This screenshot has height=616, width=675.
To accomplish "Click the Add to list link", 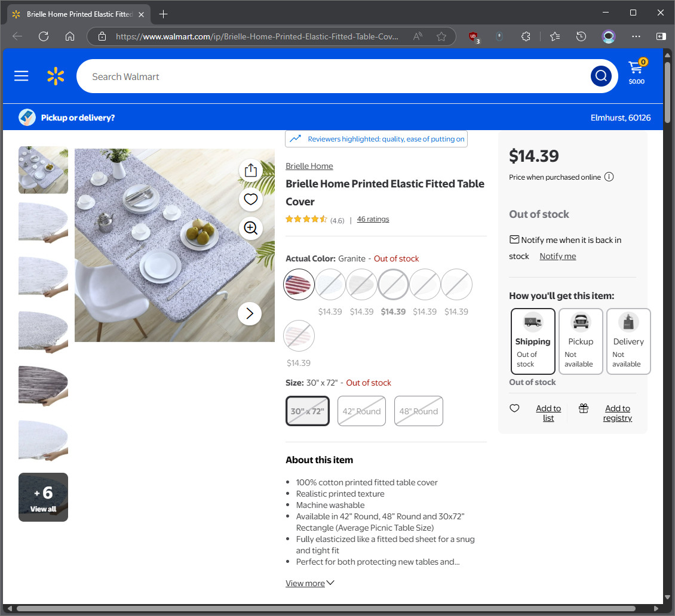I will pyautogui.click(x=548, y=413).
